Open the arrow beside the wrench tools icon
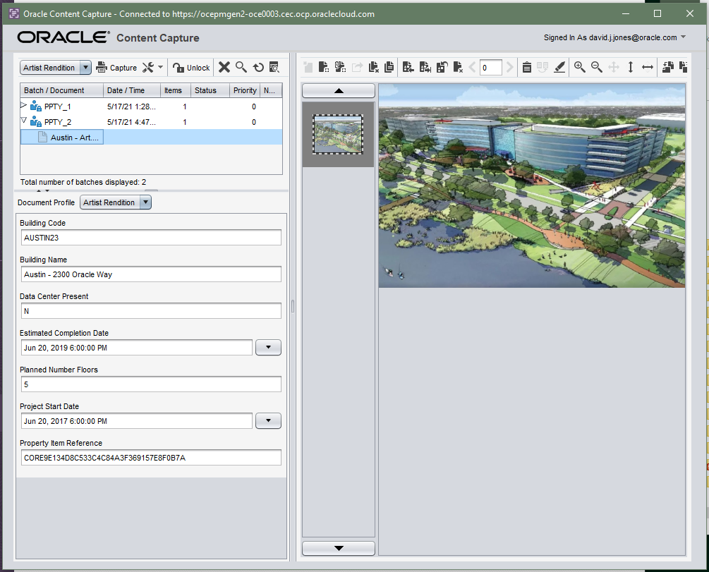The height and width of the screenshot is (572, 709). click(160, 67)
